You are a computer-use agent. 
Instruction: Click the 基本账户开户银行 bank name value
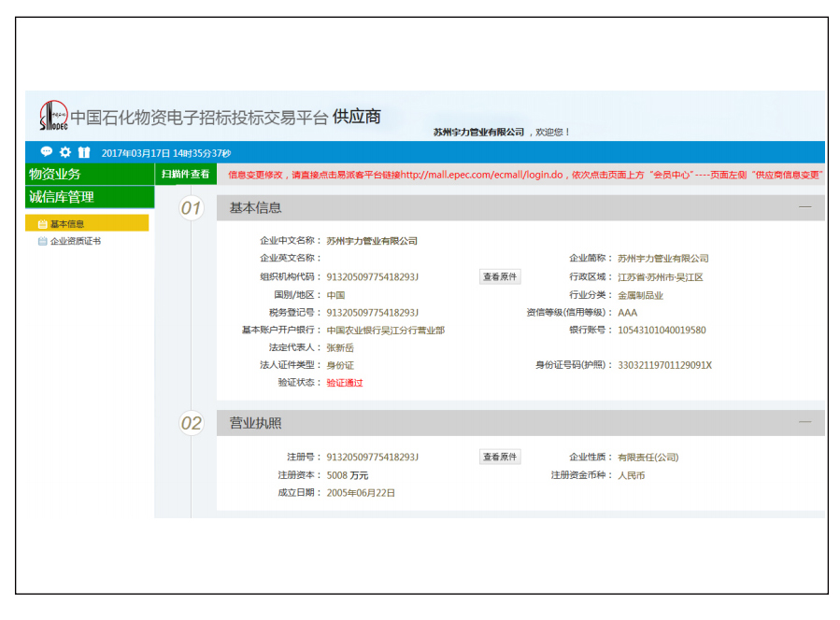tap(386, 330)
